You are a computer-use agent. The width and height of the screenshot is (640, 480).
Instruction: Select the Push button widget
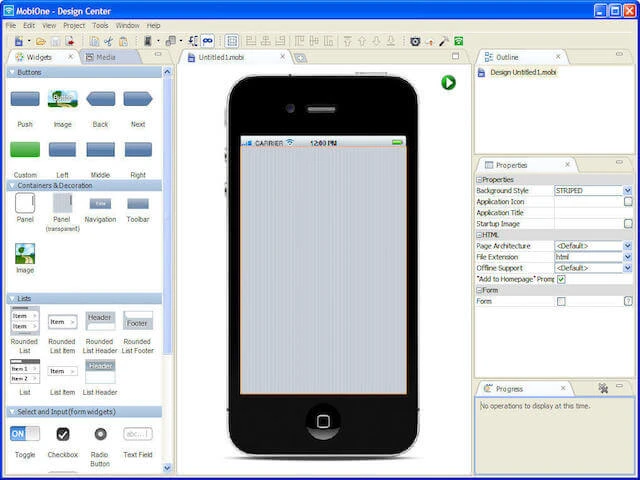(x=25, y=99)
